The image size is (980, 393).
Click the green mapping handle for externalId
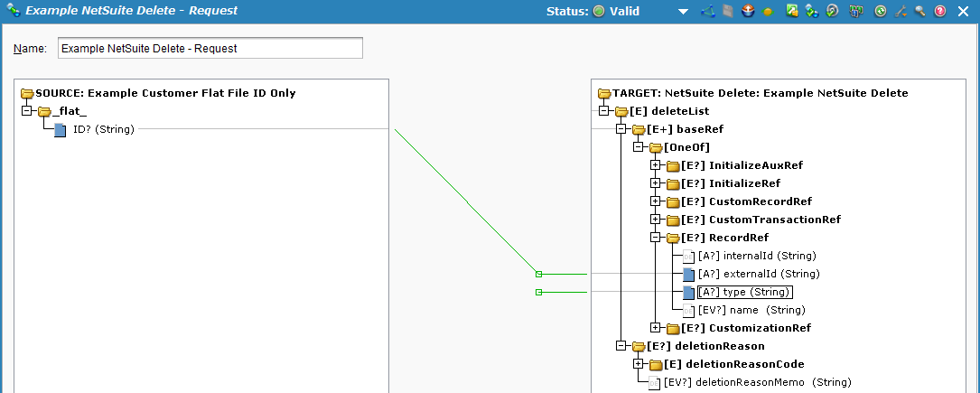(x=538, y=274)
